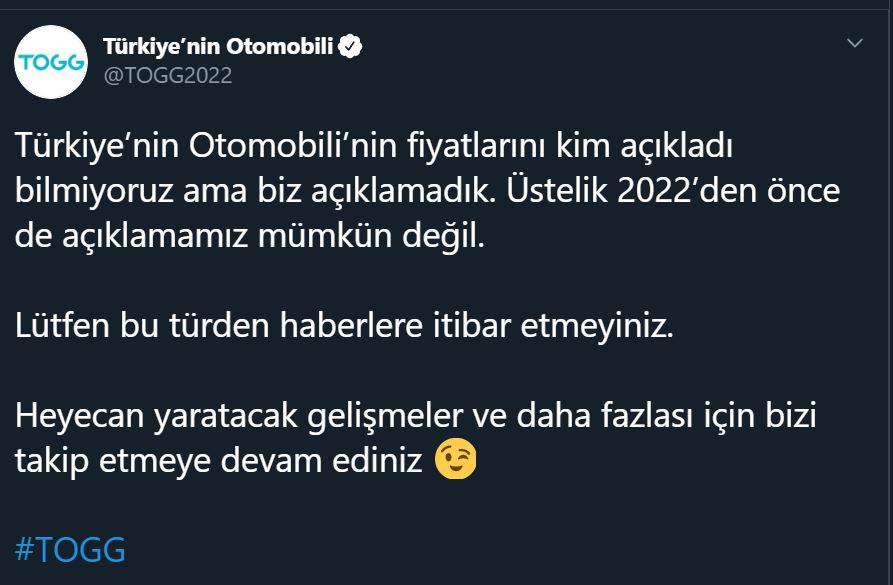Image resolution: width=893 pixels, height=585 pixels.
Task: Open the Türkiye'nin Otomobili profile name
Action: tap(218, 46)
